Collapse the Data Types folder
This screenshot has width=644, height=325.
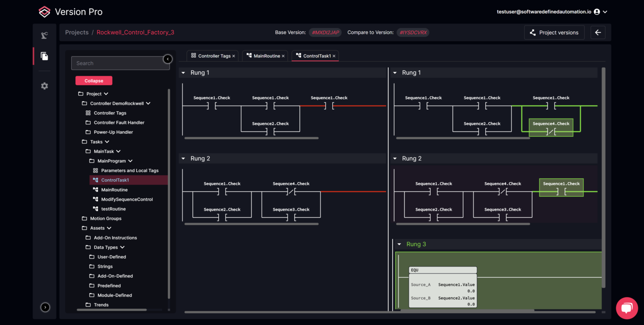point(123,248)
